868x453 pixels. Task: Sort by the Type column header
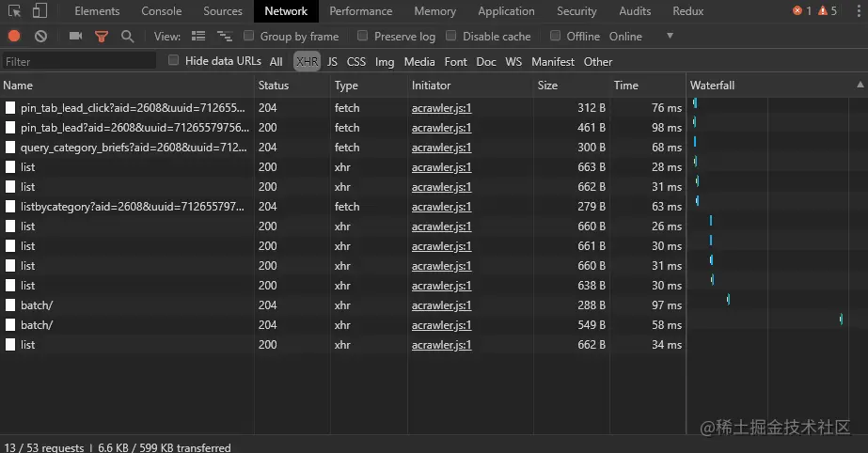(x=369, y=86)
